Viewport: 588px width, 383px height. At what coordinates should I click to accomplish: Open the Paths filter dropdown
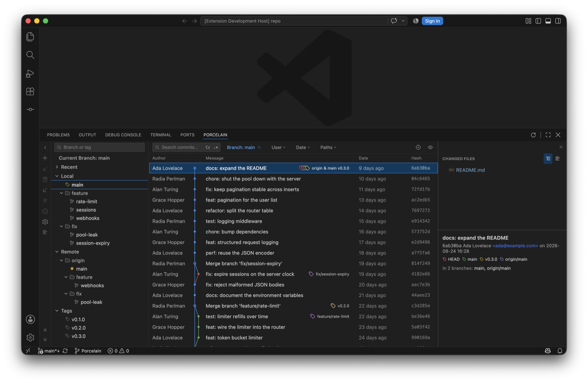328,147
